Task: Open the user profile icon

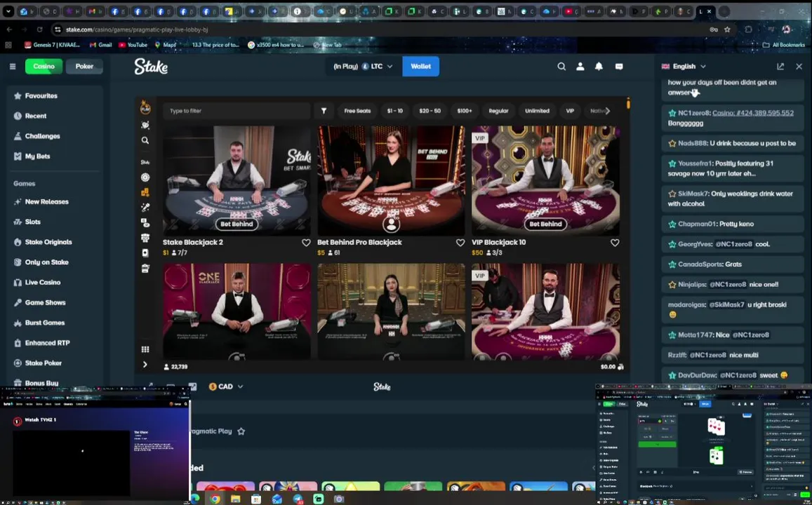Action: (580, 66)
